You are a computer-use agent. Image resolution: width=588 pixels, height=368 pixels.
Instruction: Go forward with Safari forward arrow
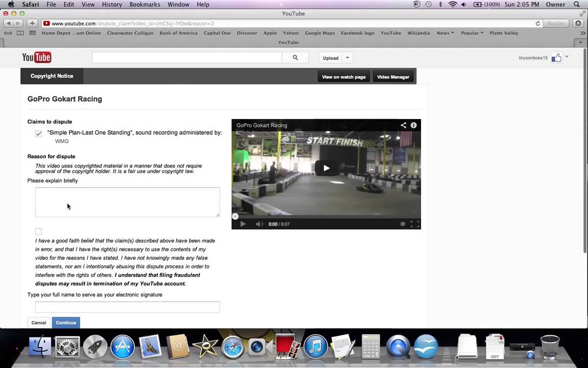click(x=18, y=24)
